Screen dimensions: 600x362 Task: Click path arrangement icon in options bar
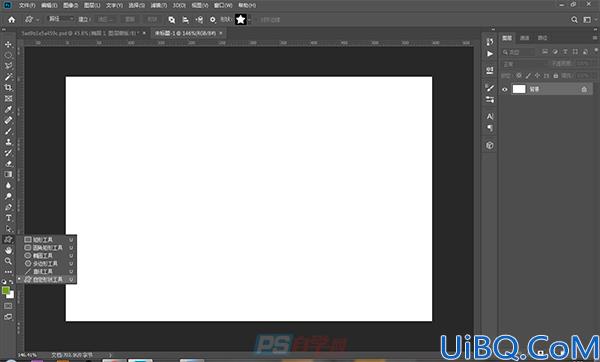tap(199, 20)
